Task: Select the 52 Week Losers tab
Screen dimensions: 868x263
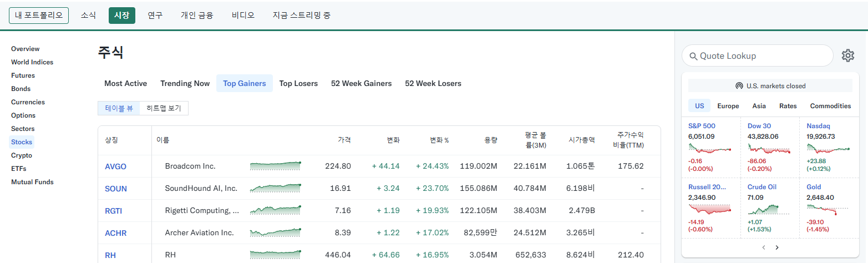Action: pos(433,83)
